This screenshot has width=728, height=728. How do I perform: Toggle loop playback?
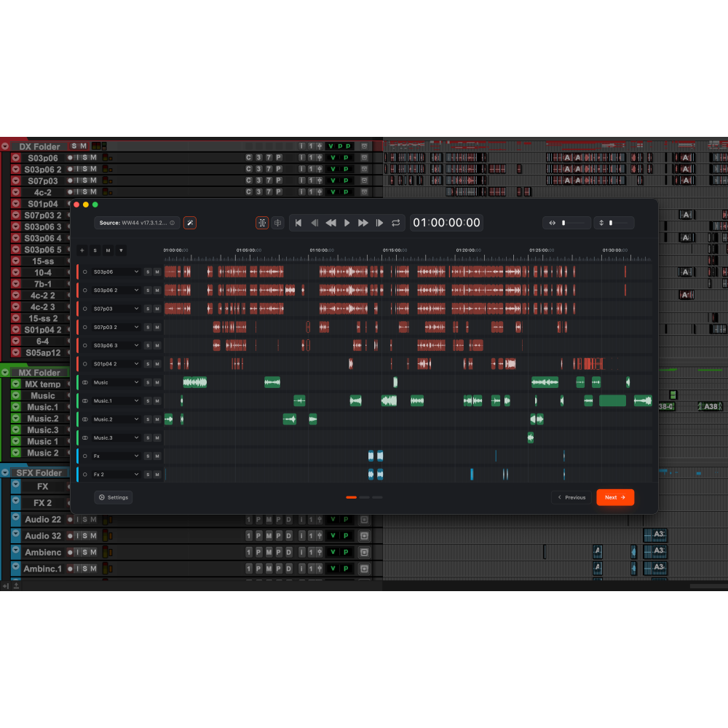[x=395, y=223]
